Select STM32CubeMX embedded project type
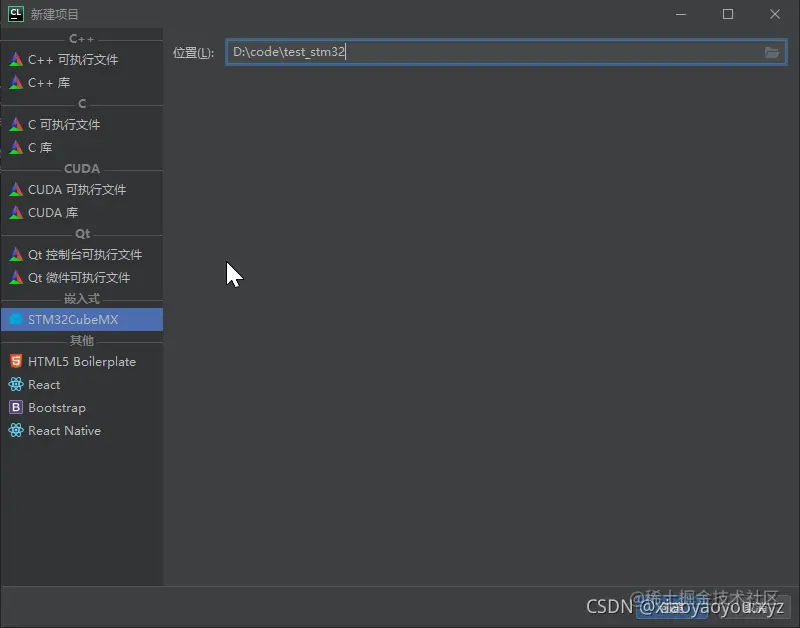 click(x=82, y=319)
